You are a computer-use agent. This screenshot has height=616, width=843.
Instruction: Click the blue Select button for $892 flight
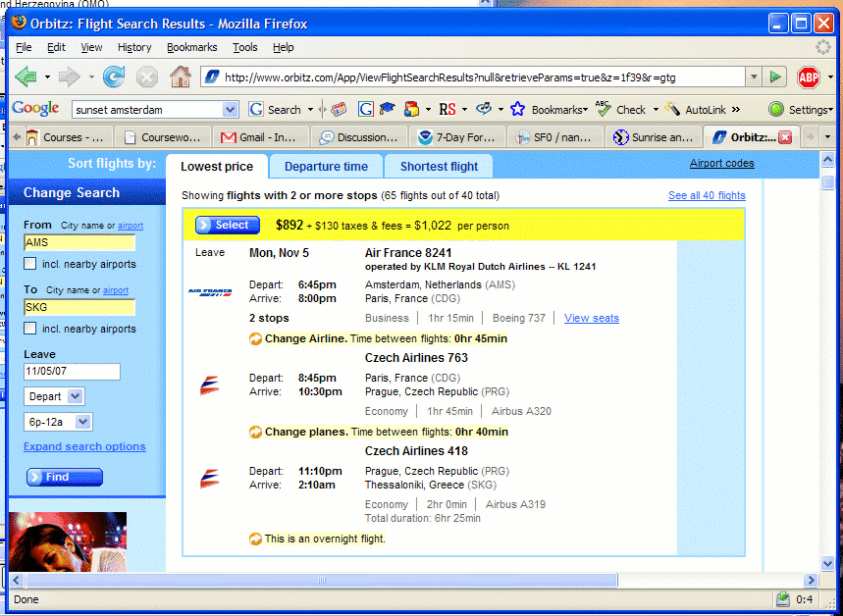coord(228,226)
